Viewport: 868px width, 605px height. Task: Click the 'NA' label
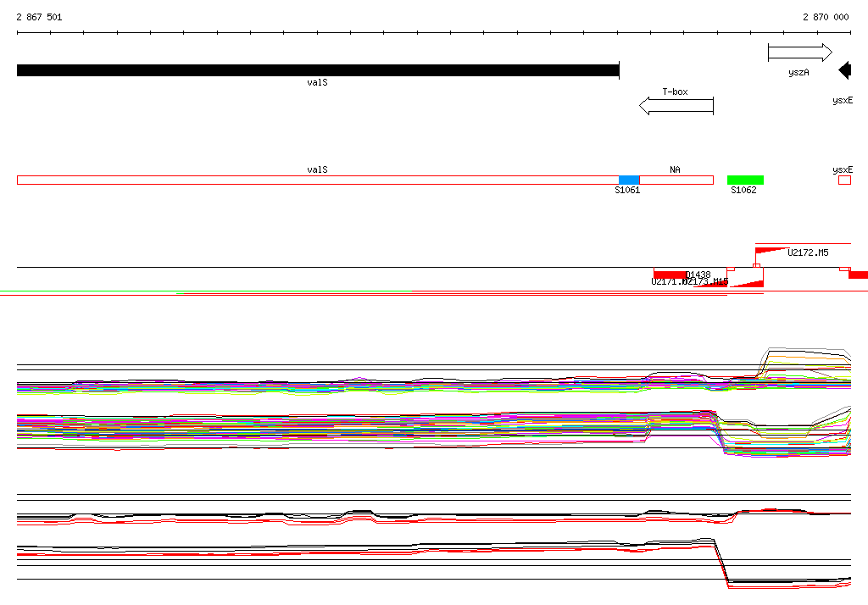click(675, 169)
